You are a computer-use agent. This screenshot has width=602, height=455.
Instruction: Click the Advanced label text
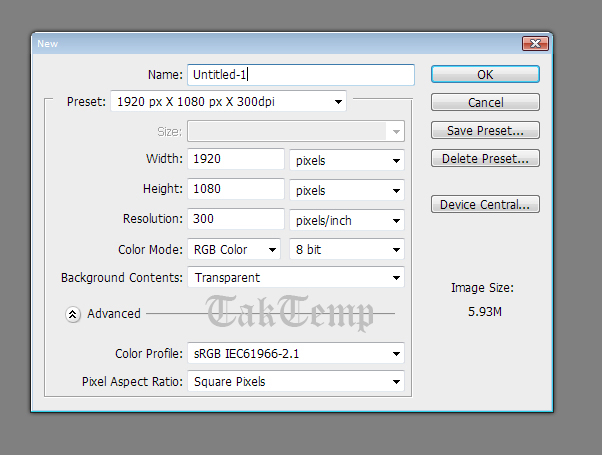(x=114, y=314)
